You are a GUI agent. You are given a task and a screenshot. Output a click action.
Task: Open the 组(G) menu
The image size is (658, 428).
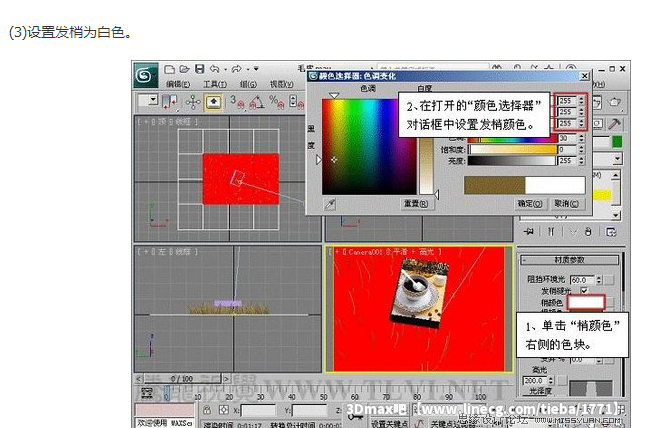coord(248,84)
